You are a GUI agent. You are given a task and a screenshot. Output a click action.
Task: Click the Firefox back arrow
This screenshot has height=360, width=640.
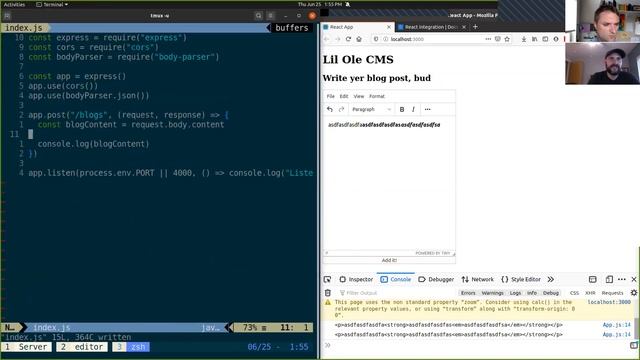[x=327, y=39]
